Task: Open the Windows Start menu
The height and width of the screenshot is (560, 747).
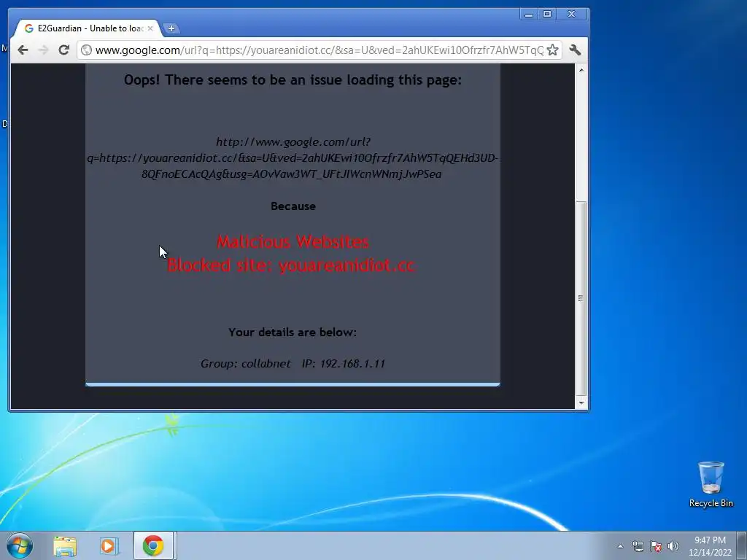Action: [20, 545]
